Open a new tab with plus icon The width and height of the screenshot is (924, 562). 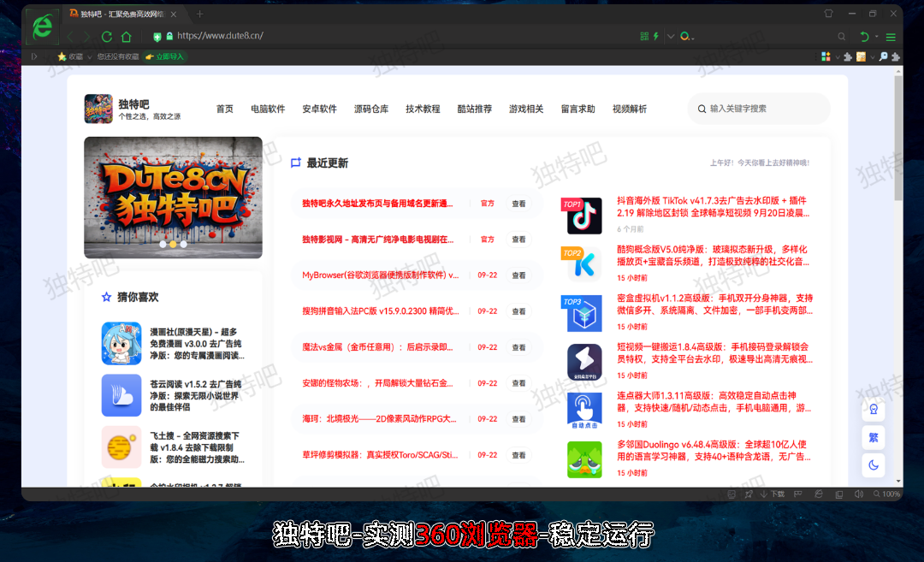tap(200, 14)
